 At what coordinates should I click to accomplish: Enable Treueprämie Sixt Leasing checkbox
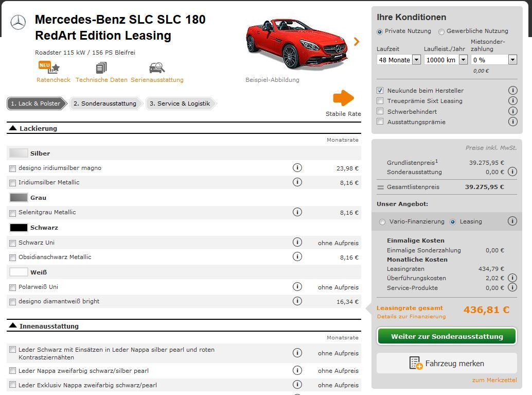pos(380,101)
